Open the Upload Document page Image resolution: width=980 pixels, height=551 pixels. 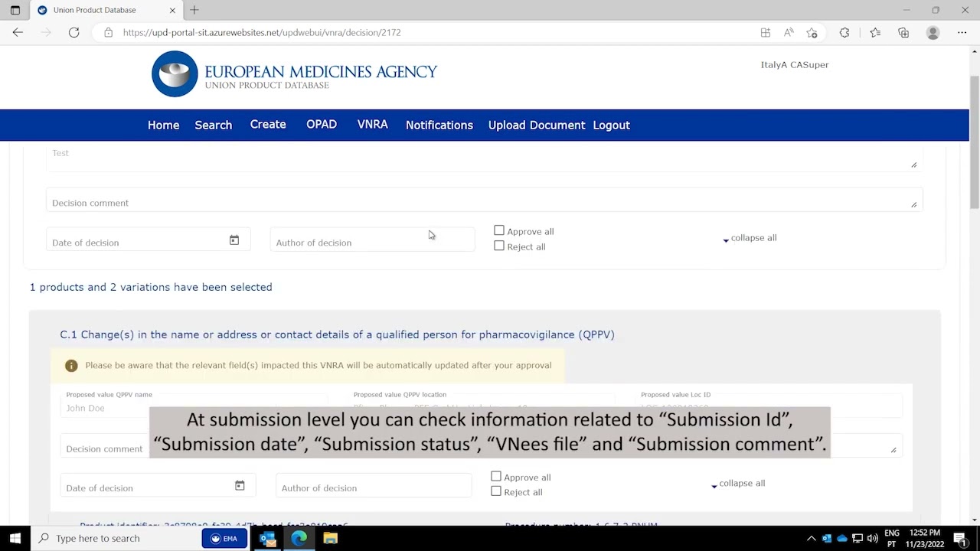(537, 125)
